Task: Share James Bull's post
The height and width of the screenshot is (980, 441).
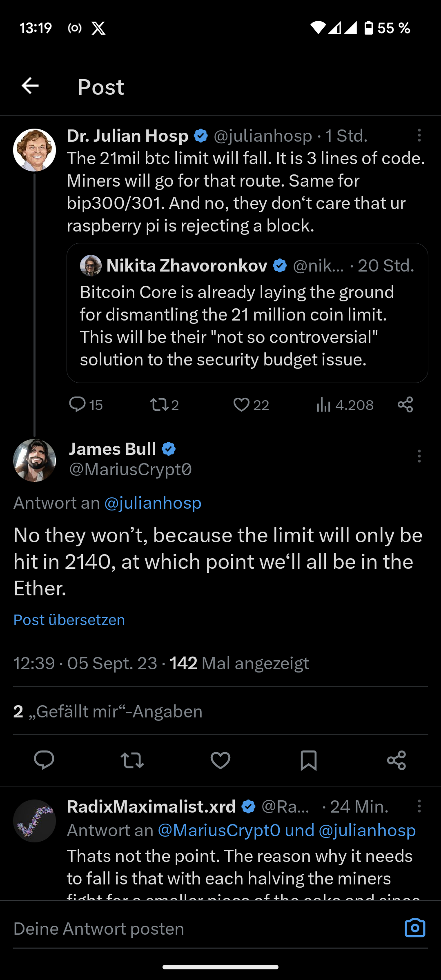Action: coord(396,760)
